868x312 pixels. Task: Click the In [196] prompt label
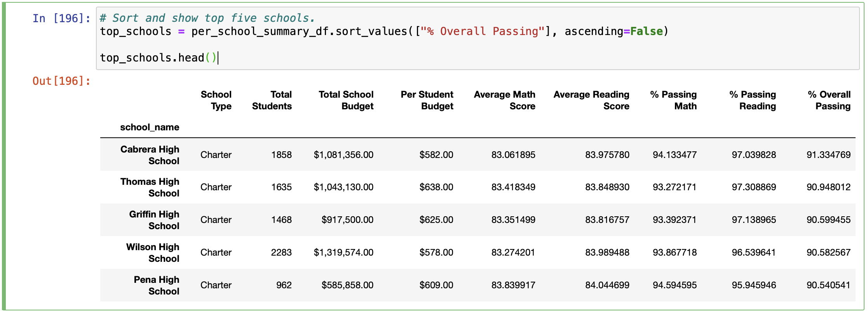pyautogui.click(x=61, y=18)
